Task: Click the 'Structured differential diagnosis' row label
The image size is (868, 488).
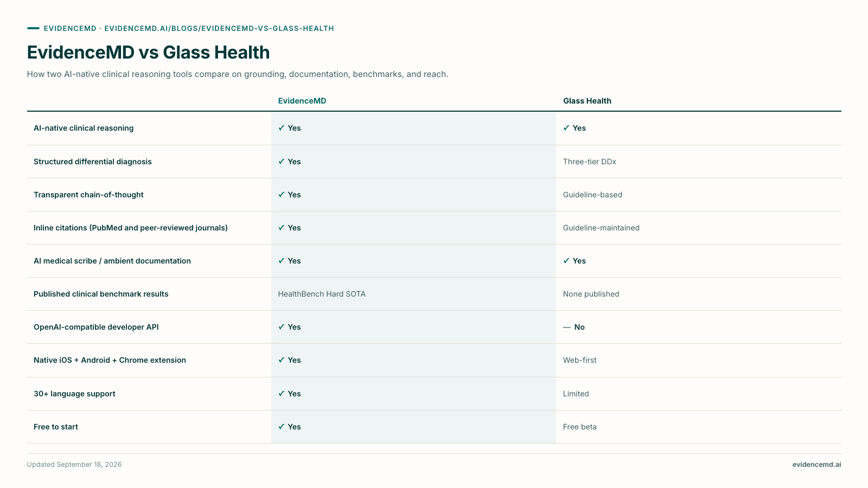Action: coord(93,162)
